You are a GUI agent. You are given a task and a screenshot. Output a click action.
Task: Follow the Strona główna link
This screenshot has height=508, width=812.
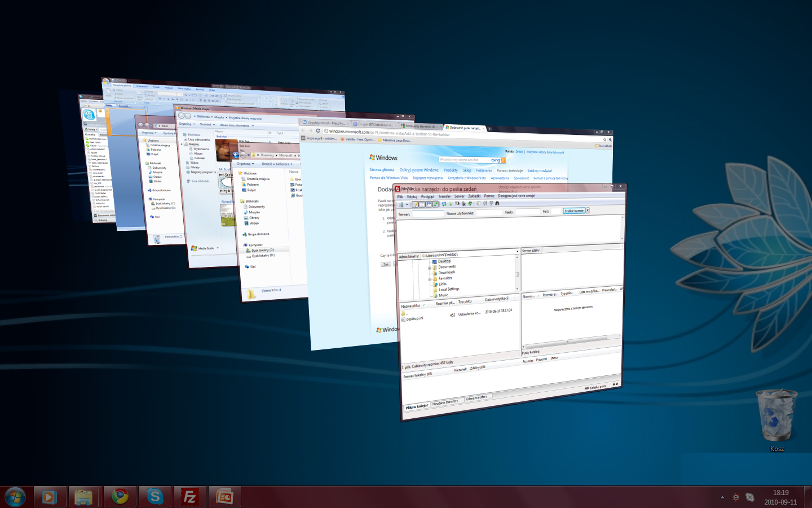(382, 170)
